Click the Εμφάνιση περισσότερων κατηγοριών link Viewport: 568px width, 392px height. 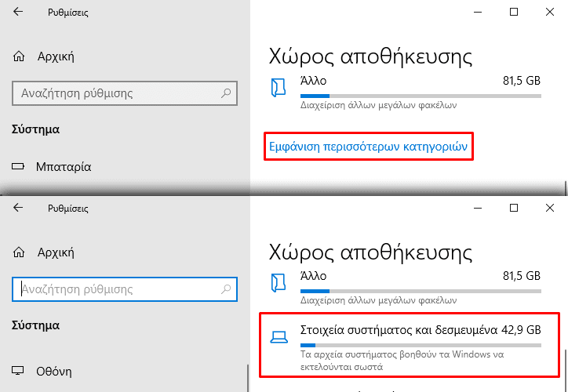pos(368,147)
